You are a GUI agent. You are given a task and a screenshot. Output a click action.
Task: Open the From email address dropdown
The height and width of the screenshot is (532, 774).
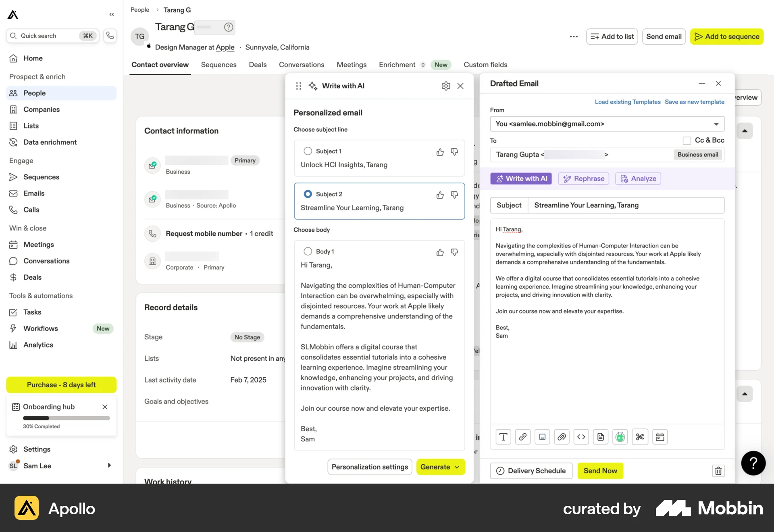click(x=717, y=124)
